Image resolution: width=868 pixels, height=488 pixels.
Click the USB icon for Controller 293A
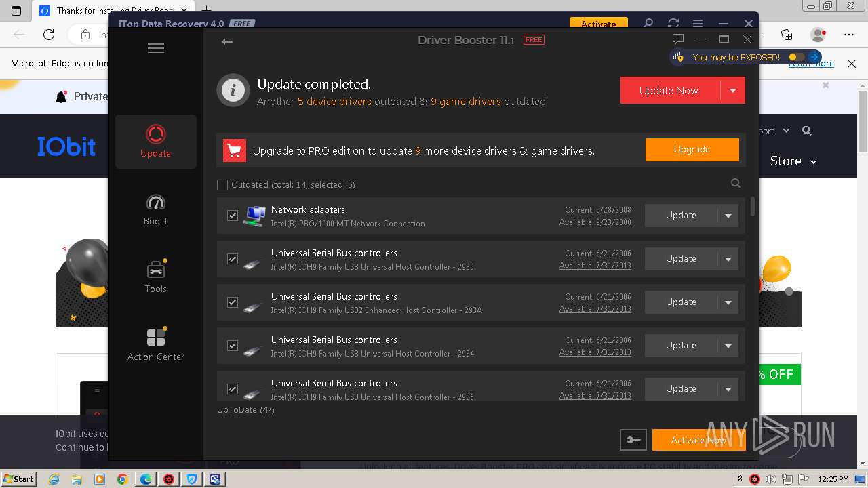(253, 307)
